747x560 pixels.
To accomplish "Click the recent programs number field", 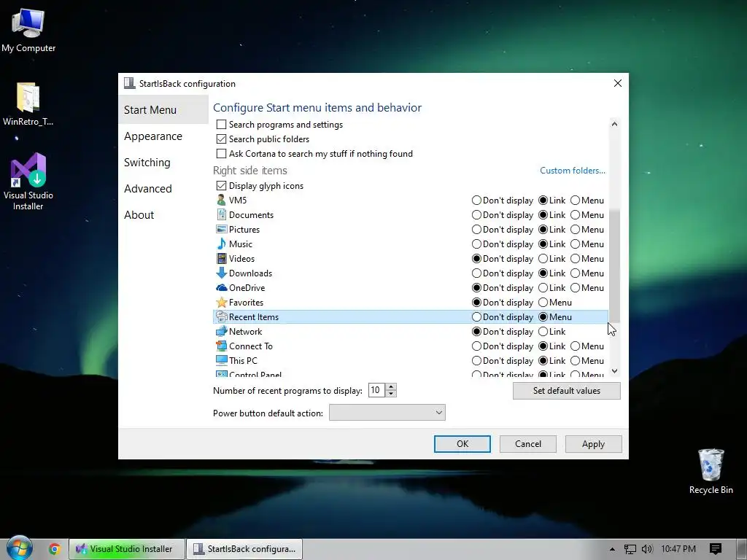I will [x=377, y=391].
